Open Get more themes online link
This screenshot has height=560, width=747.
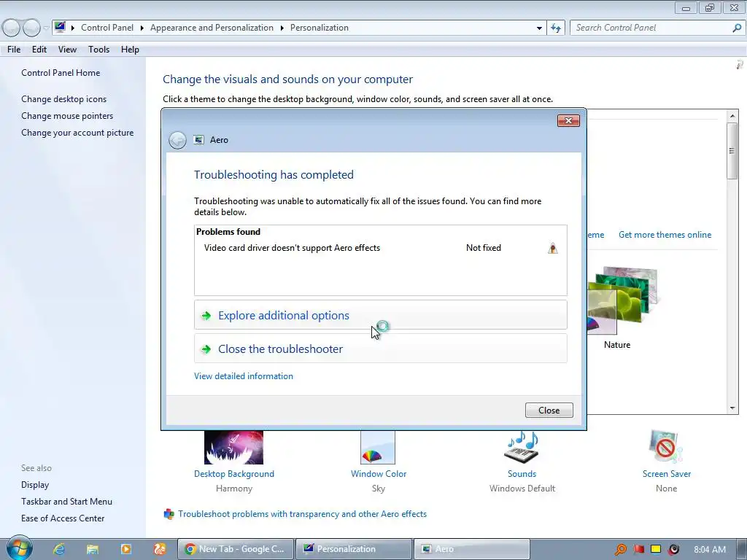coord(665,235)
